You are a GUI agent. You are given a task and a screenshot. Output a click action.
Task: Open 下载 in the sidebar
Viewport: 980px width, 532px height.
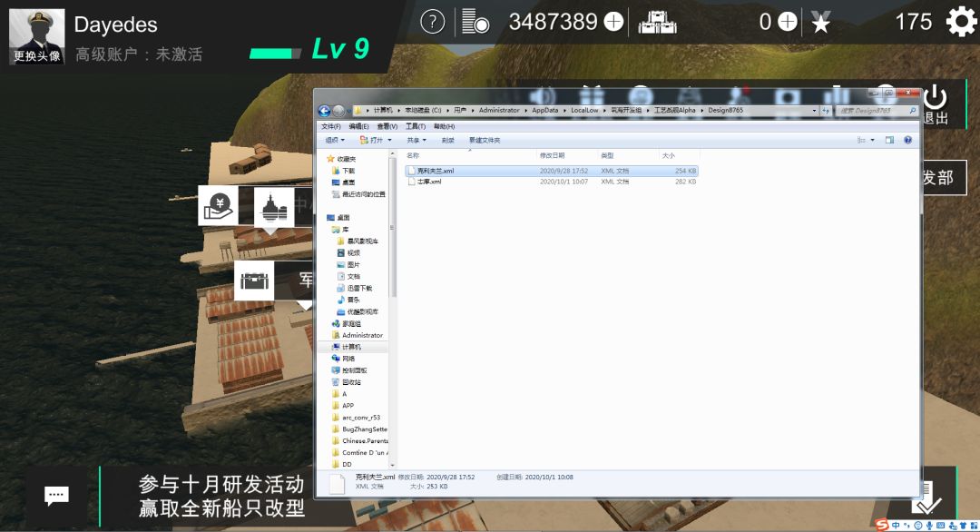[x=343, y=171]
